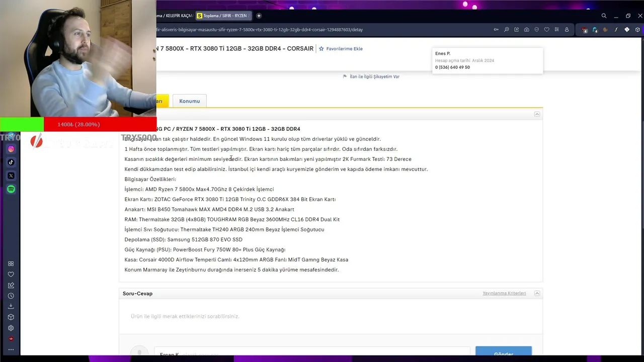Click edit note icon in address bar
This screenshot has width=644, height=362.
coord(516,30)
